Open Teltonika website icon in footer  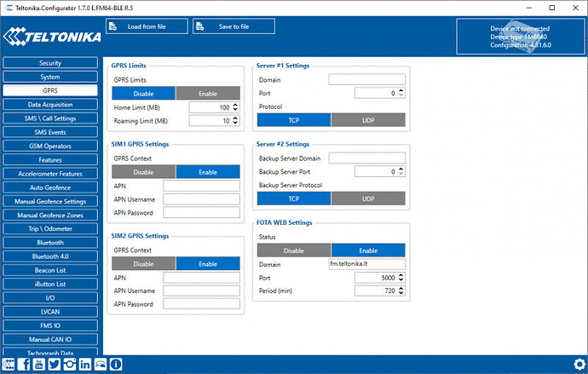point(9,364)
